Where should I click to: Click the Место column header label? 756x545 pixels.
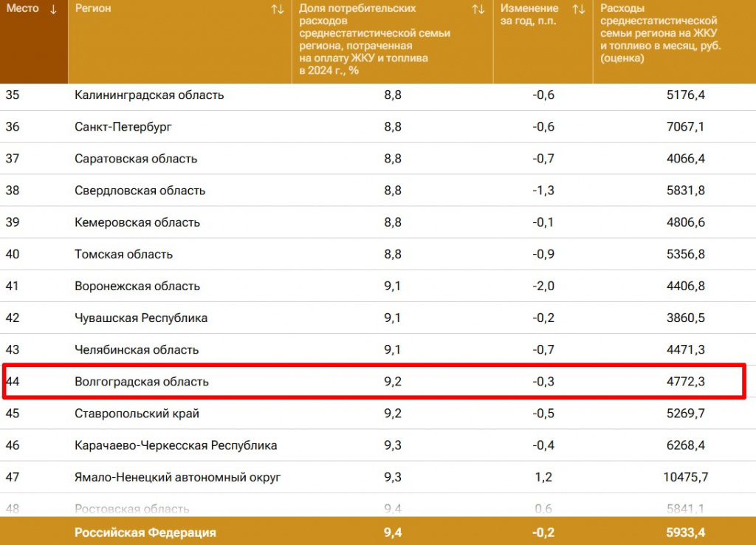pos(23,8)
